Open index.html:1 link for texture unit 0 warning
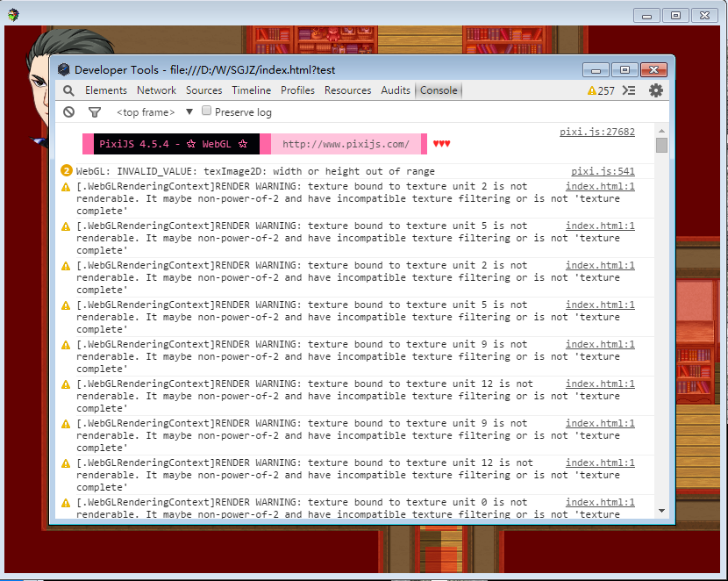Screen dimensions: 728x581 coord(600,502)
